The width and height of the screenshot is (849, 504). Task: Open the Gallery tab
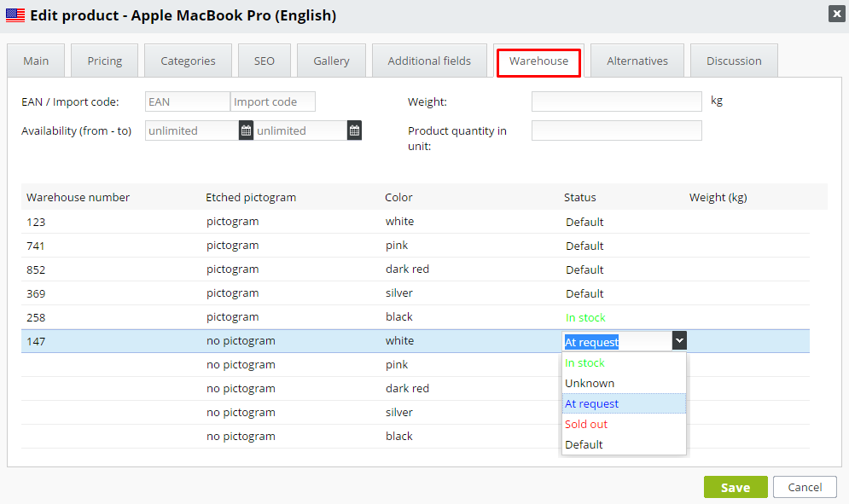tap(331, 61)
